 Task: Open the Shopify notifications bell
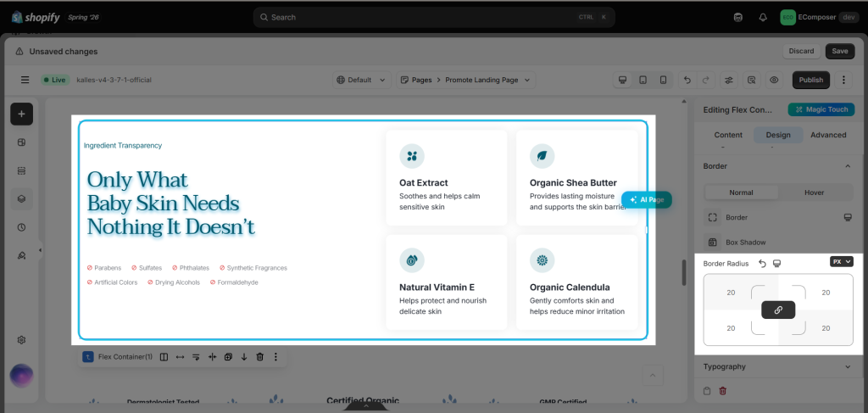(x=764, y=17)
